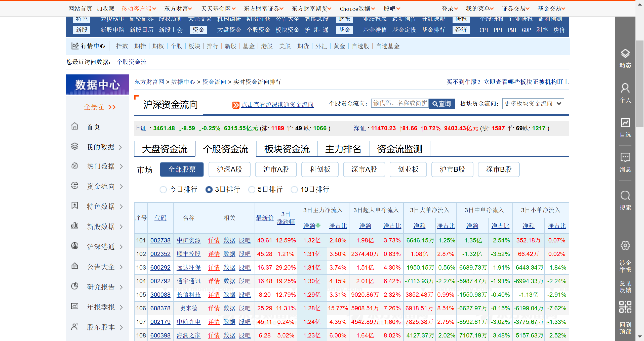Image resolution: width=644 pixels, height=341 pixels.
Task: Click the QR code icon
Action: click(625, 307)
